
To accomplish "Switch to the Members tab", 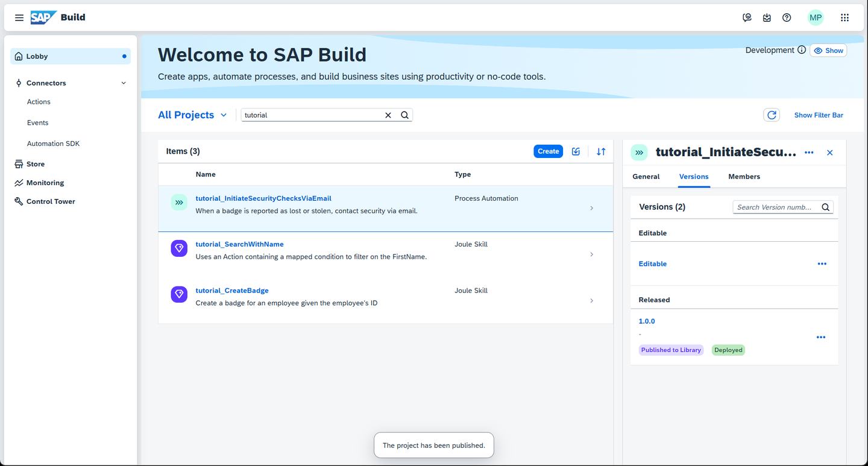I will (x=744, y=177).
